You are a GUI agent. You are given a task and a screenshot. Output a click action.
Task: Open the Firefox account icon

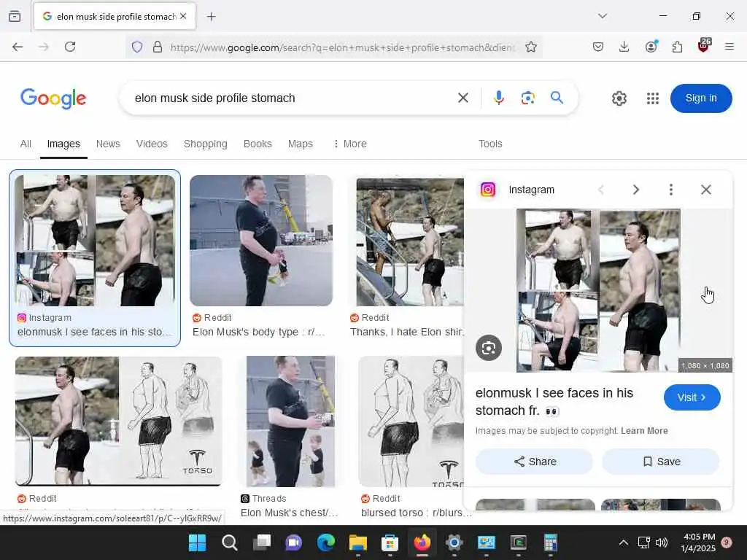coord(651,46)
